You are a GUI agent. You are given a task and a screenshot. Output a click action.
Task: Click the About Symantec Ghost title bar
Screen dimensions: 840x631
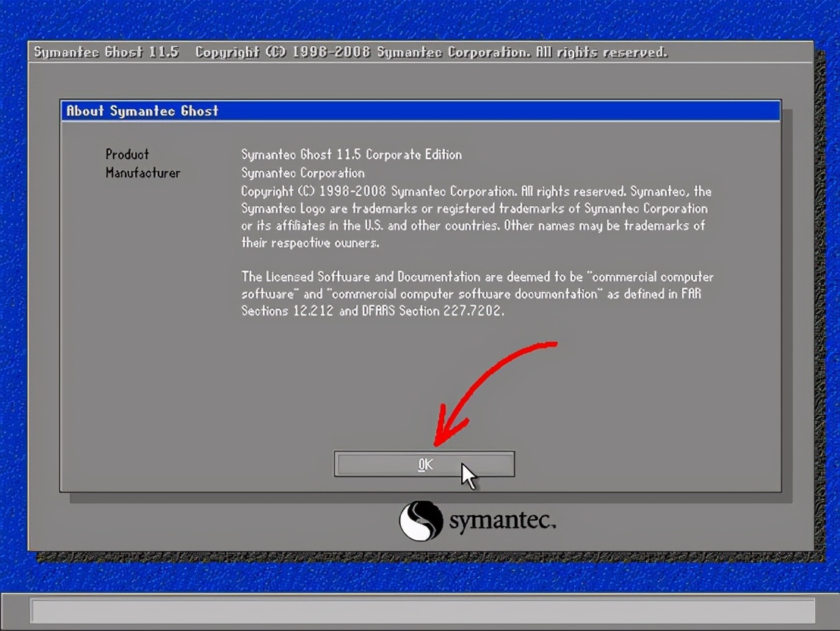420,111
